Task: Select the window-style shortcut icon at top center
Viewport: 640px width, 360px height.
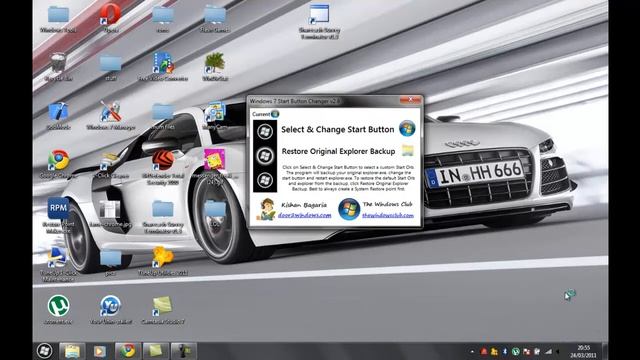Action: pyautogui.click(x=319, y=21)
